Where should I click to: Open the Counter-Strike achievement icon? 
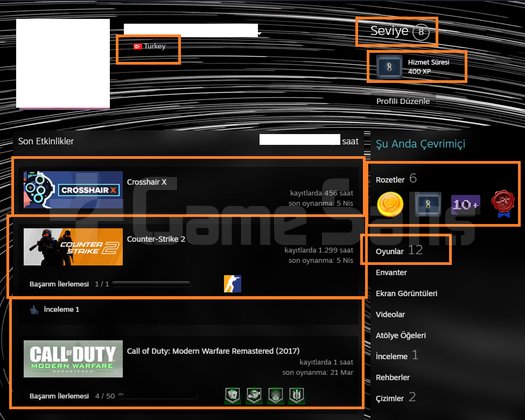point(232,284)
